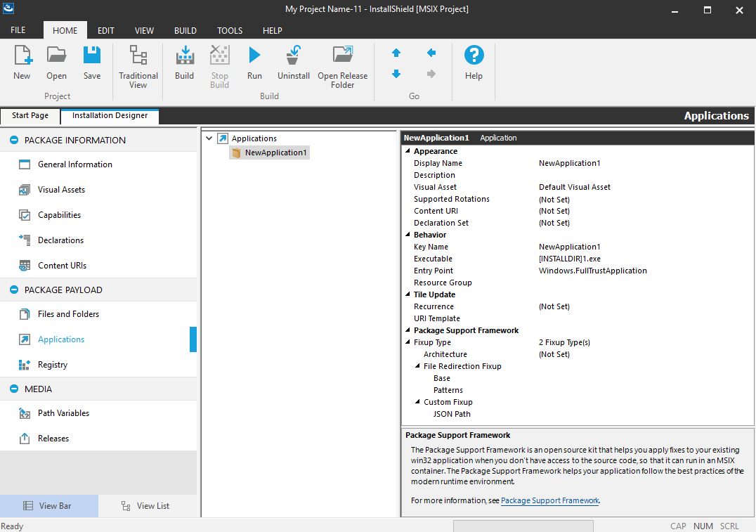Screen dimensions: 756x532
Task: Open the BUILD ribbon tab
Action: 185,31
